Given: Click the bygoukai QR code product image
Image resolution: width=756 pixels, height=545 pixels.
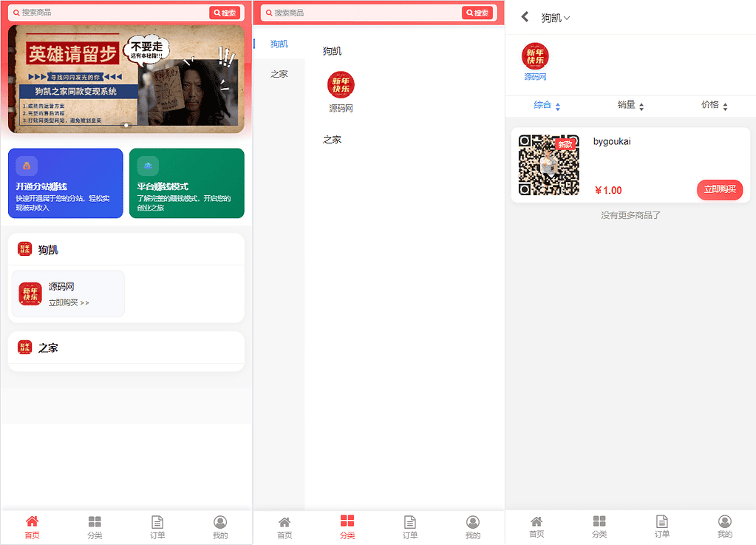Looking at the screenshot, I should 548,165.
